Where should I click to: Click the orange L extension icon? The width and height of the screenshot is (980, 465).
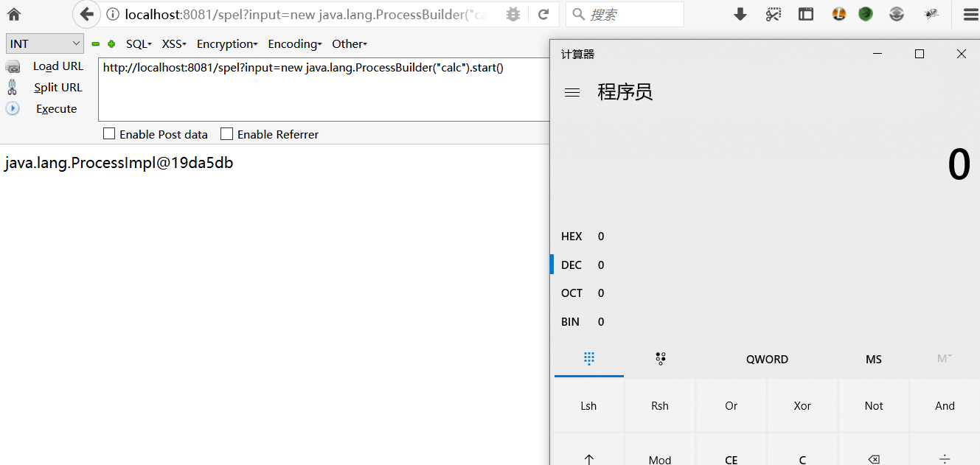[839, 13]
